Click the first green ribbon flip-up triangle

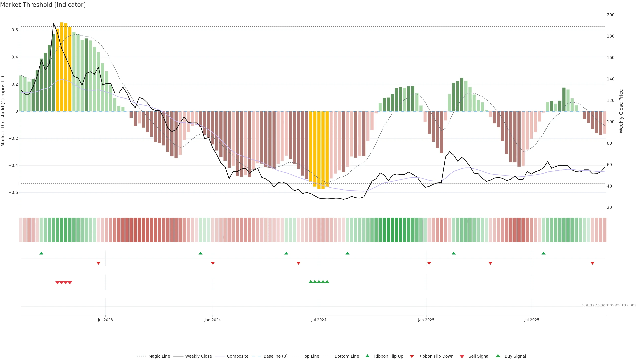[41, 253]
